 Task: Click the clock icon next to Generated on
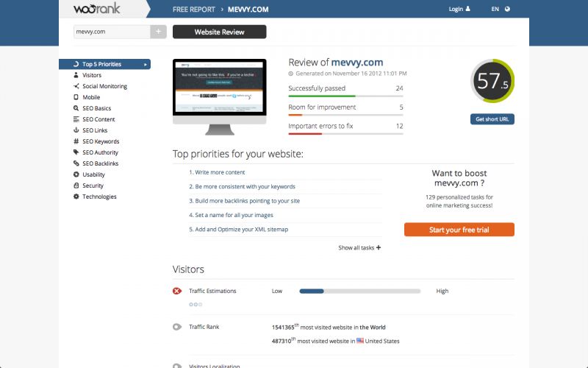pyautogui.click(x=290, y=74)
